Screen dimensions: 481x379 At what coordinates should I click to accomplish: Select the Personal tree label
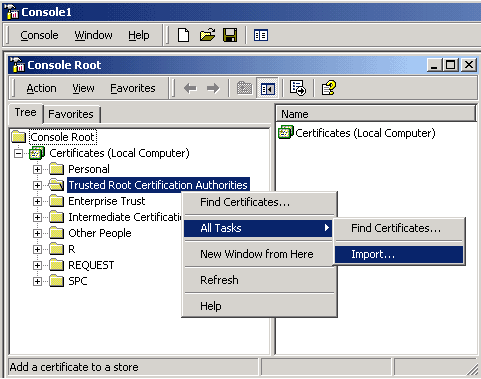tap(89, 169)
